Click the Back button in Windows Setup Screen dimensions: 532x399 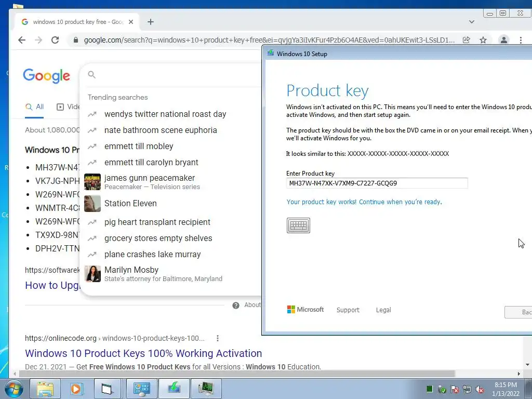518,312
